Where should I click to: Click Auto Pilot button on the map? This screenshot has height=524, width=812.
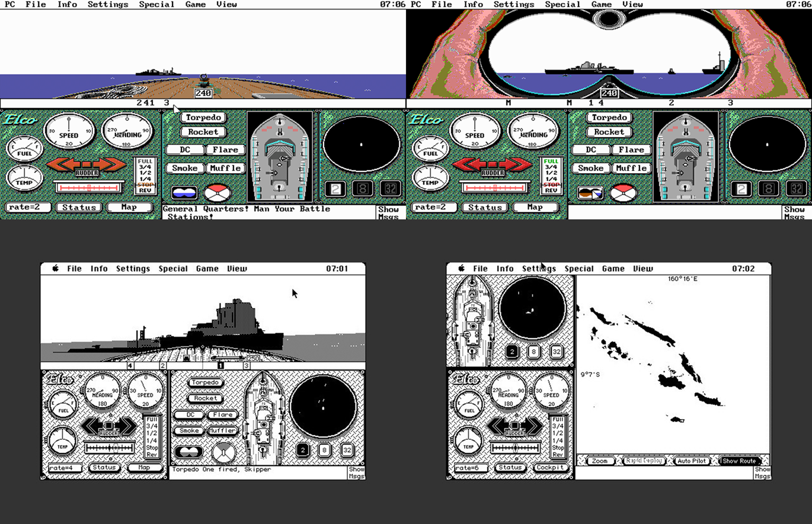click(x=692, y=461)
